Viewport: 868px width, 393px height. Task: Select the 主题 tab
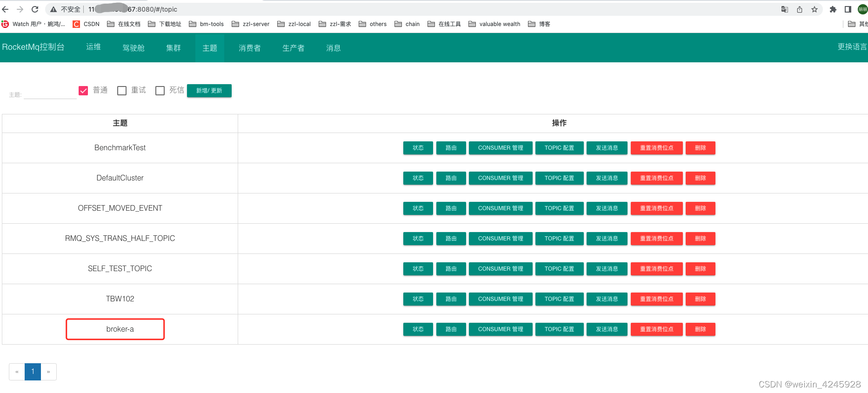point(210,47)
